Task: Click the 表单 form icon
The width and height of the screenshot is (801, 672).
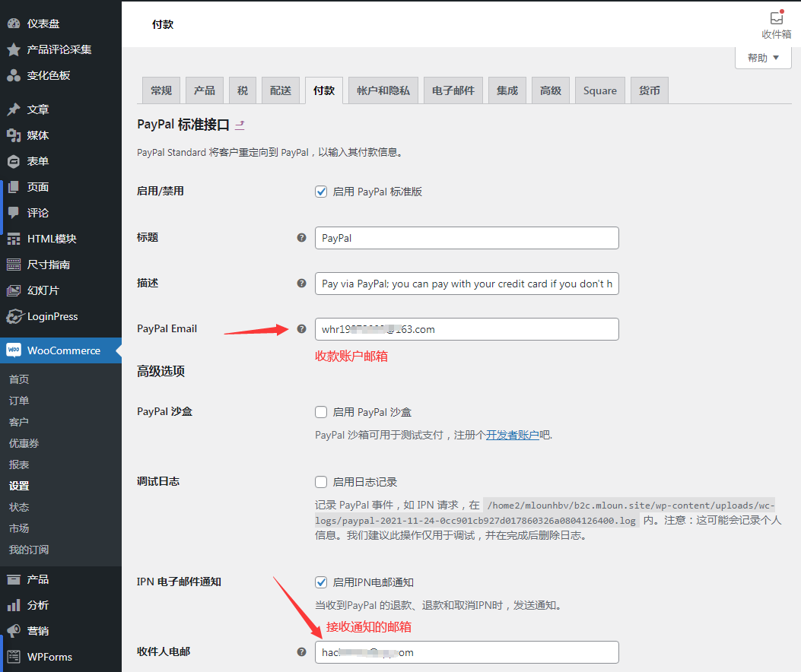Action: click(14, 161)
